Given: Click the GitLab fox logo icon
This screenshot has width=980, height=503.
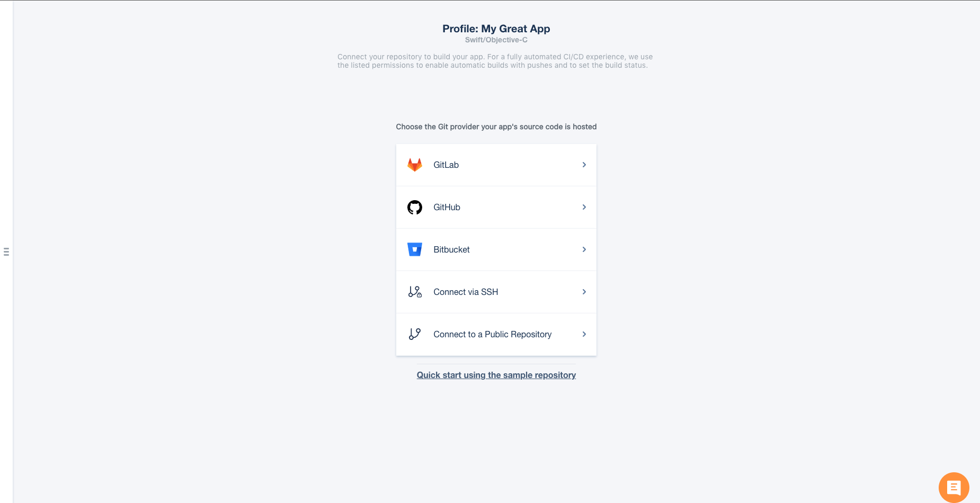Looking at the screenshot, I should (415, 165).
